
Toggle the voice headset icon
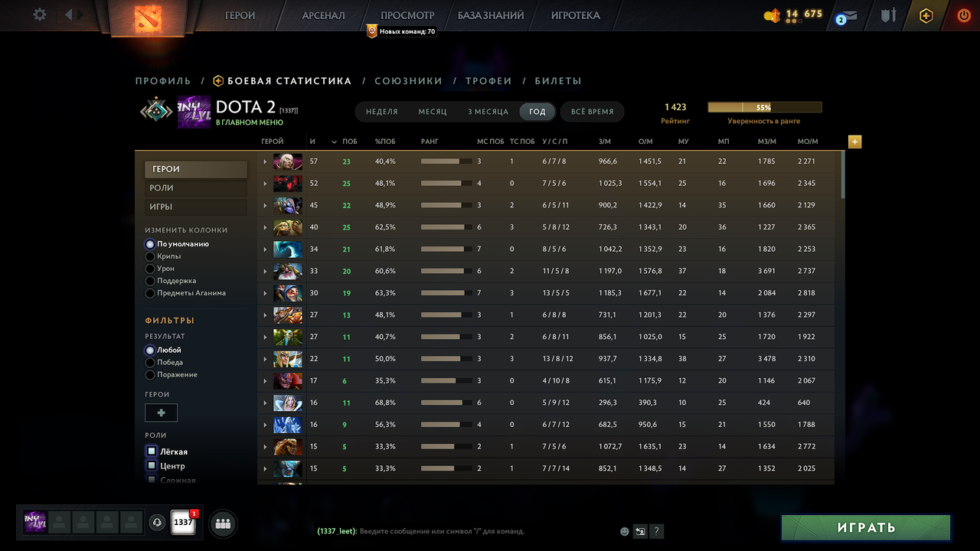pyautogui.click(x=157, y=523)
